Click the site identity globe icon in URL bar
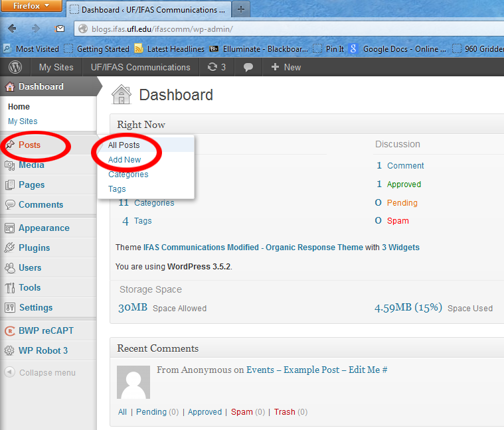The image size is (504, 430). pos(83,29)
